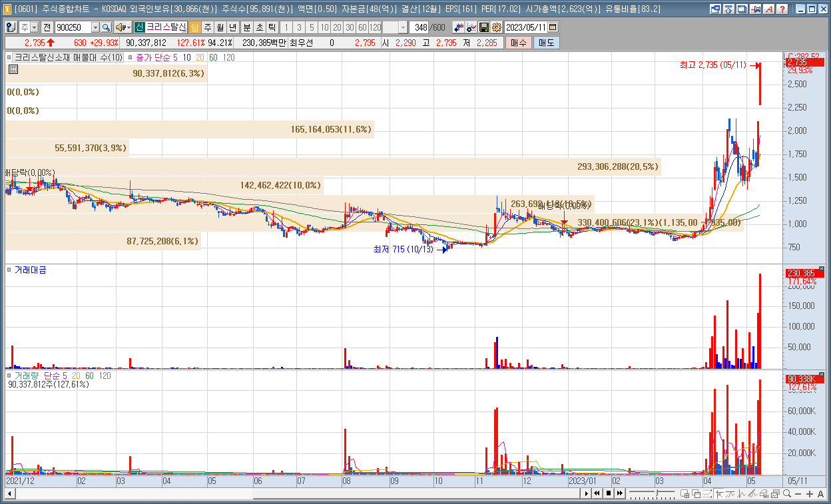831x504 pixels.
Task: Click the title bar red A font icon
Action: pyautogui.click(x=769, y=9)
